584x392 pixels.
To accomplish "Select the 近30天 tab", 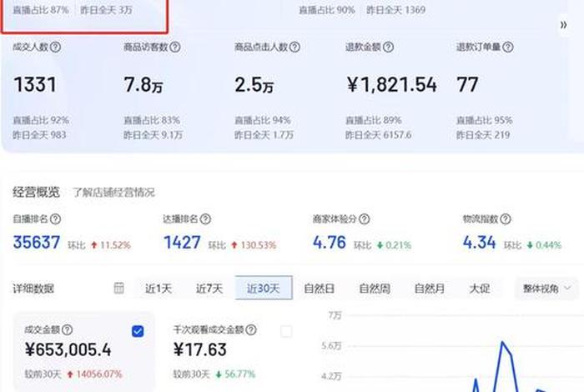I will [x=264, y=288].
